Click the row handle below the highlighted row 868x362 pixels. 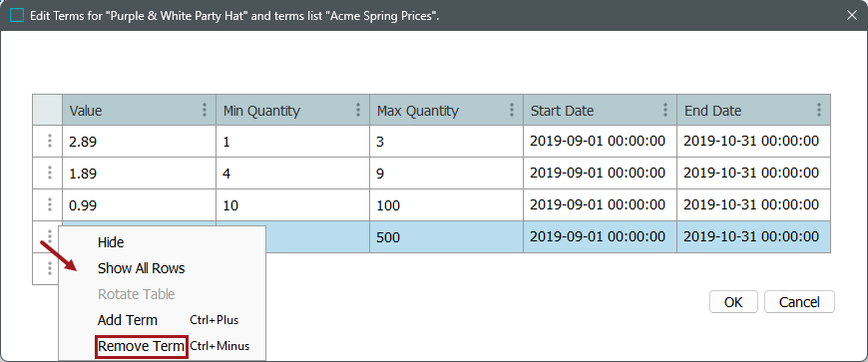click(49, 269)
